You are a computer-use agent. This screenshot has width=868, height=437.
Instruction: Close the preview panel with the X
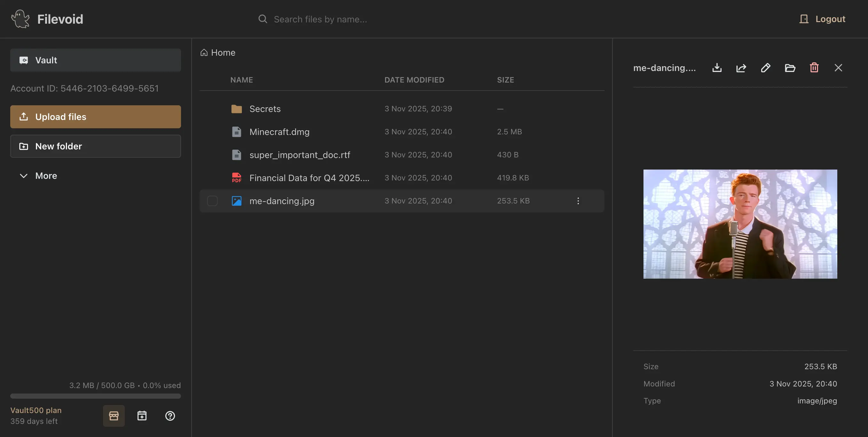(838, 68)
